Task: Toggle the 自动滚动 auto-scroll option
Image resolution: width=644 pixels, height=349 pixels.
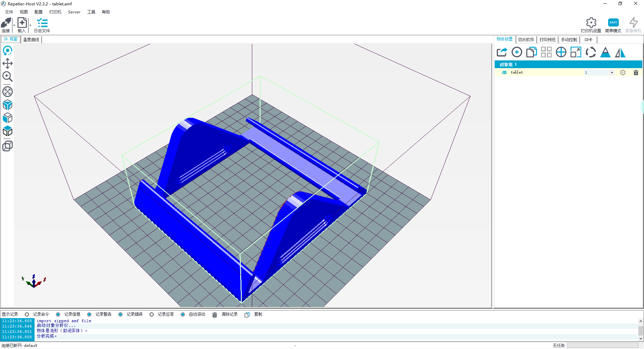Action: pyautogui.click(x=183, y=314)
